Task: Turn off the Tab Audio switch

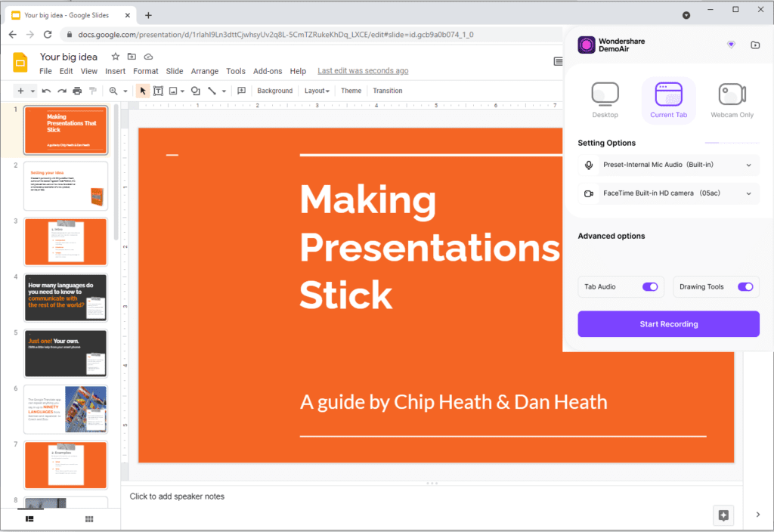Action: [x=649, y=287]
